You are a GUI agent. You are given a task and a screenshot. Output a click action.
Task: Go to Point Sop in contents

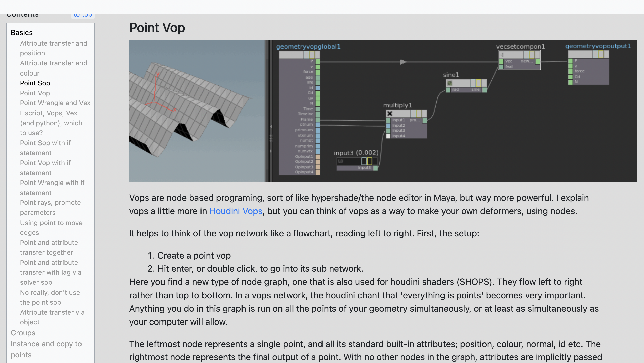[x=35, y=83]
